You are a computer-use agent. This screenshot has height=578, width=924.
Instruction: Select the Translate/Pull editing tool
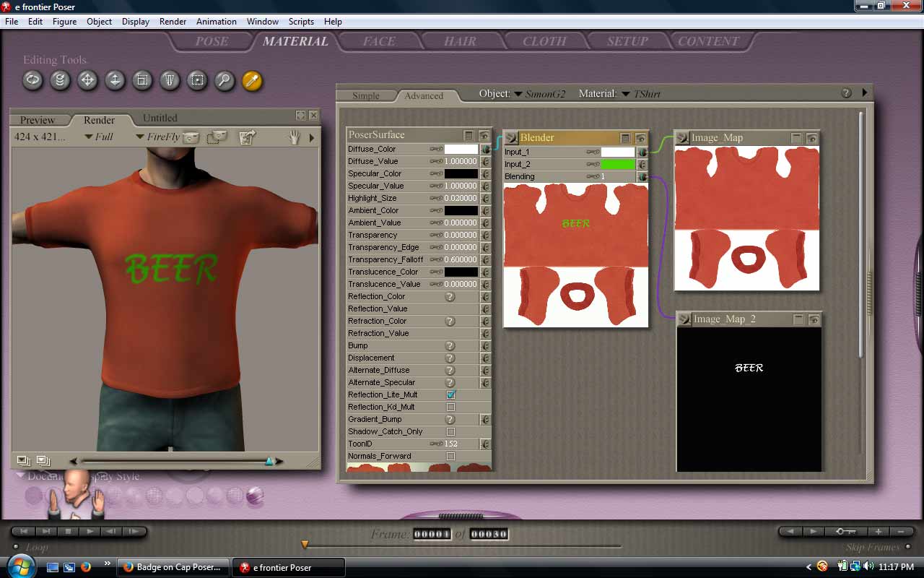pyautogui.click(x=87, y=80)
